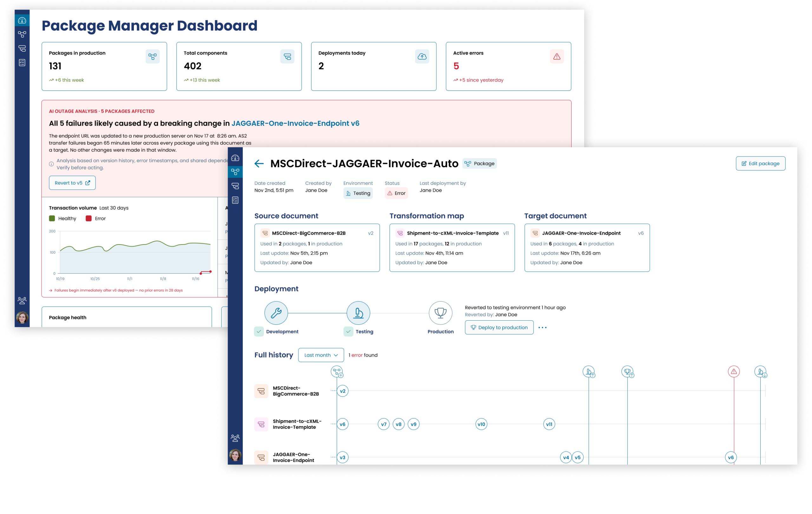Screen dimensions: 812x514
Task: Click the info icon beside the analysis disclaimer
Action: click(x=51, y=164)
